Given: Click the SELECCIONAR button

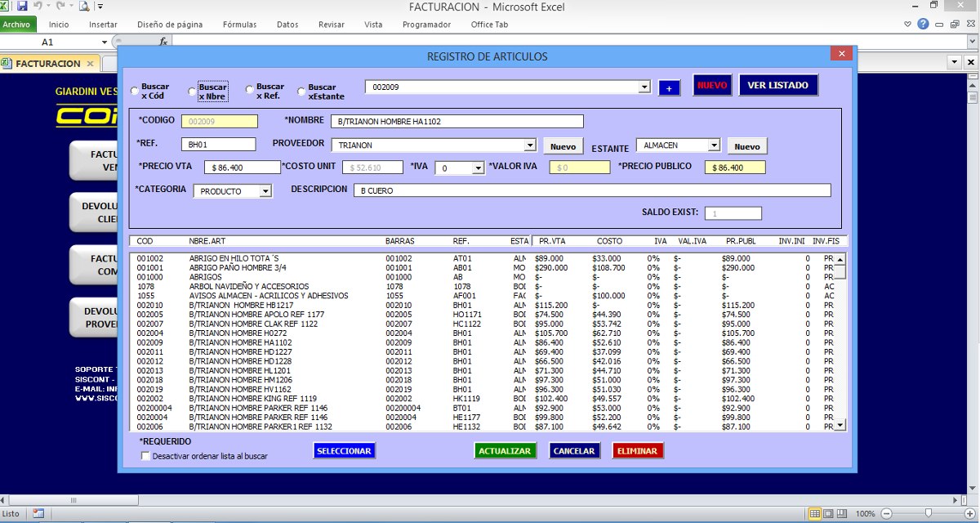Looking at the screenshot, I should pos(344,451).
